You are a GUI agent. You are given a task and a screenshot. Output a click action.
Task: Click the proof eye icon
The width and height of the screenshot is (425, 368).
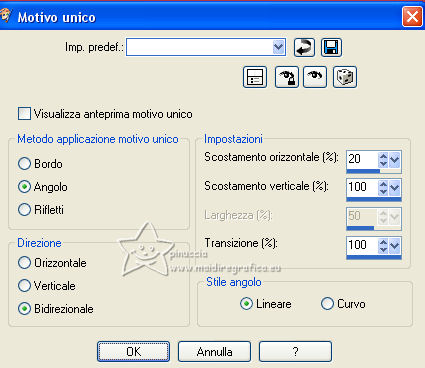point(315,77)
